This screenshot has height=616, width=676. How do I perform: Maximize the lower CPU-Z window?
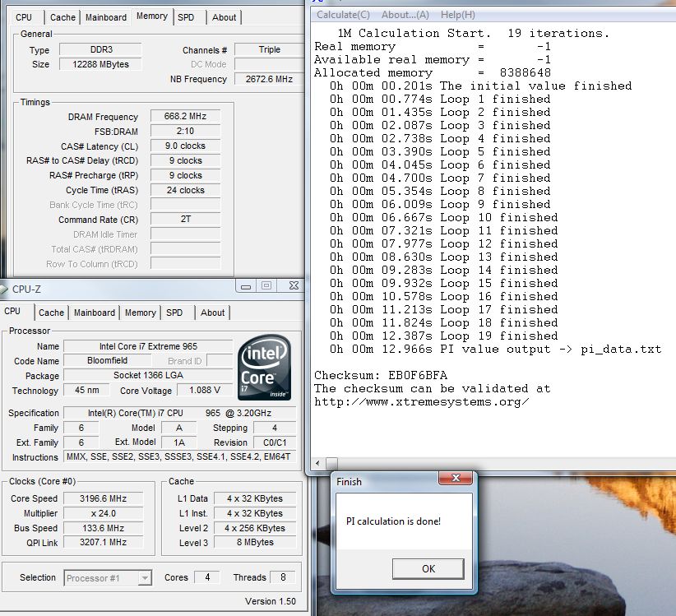(266, 286)
